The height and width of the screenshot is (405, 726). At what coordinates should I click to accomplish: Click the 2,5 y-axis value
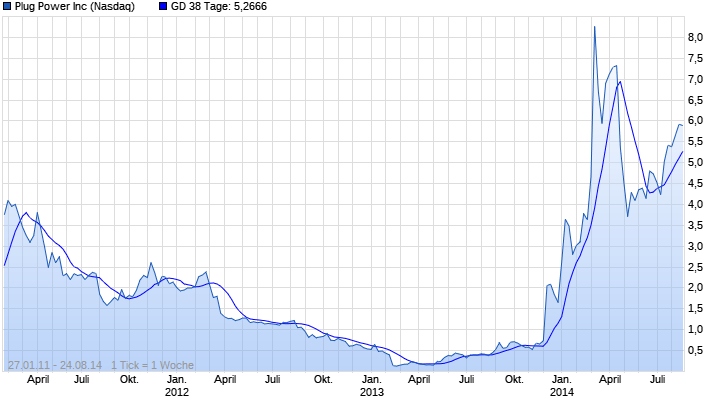[x=695, y=268]
